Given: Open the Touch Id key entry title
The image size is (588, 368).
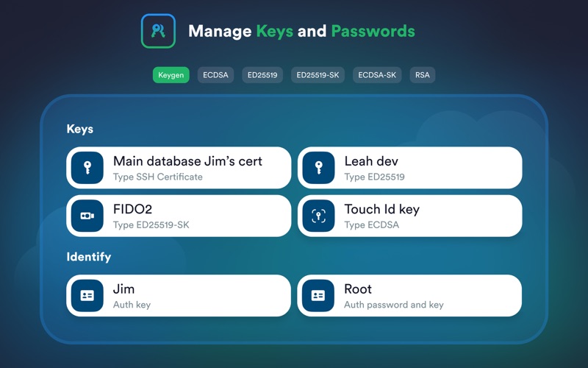Looking at the screenshot, I should (381, 209).
